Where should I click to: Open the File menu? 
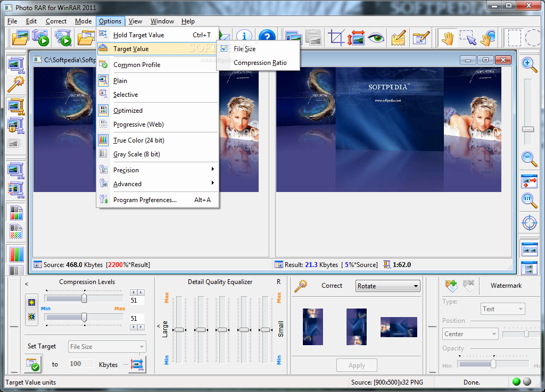(x=12, y=21)
